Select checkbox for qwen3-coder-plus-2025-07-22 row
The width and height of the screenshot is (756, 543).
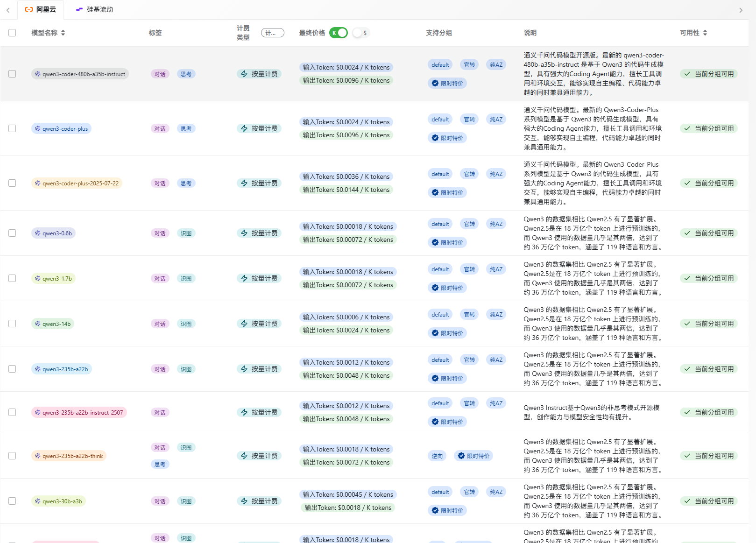12,183
